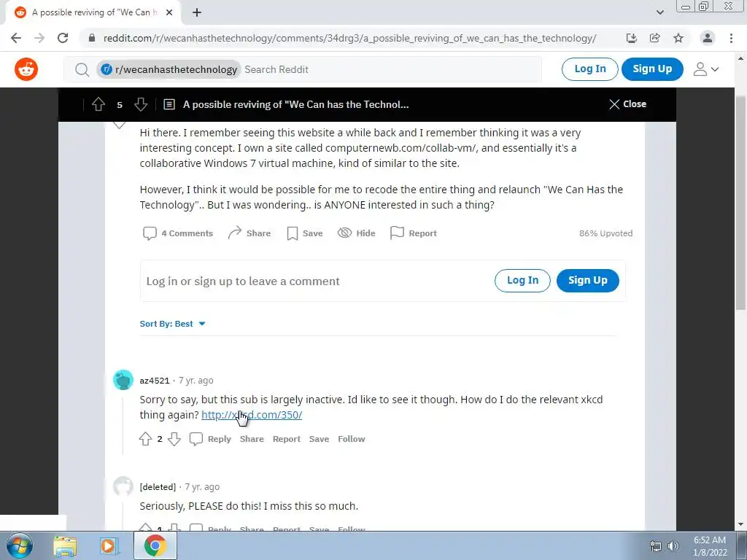
Task: Downvote az4521's comment
Action: click(x=174, y=439)
